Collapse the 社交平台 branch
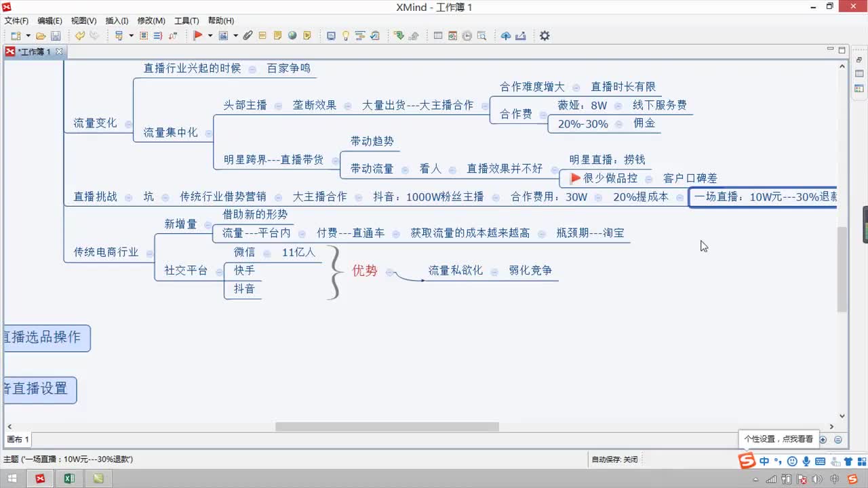 219,270
